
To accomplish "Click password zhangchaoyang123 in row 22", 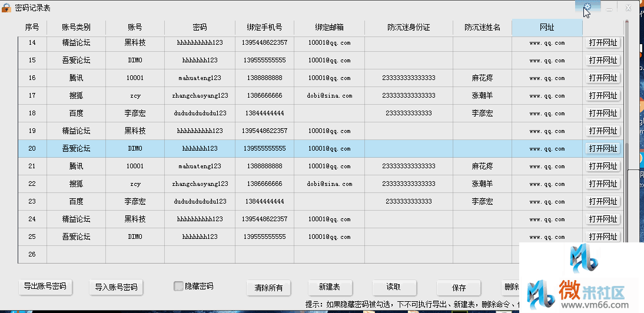I will coord(200,184).
